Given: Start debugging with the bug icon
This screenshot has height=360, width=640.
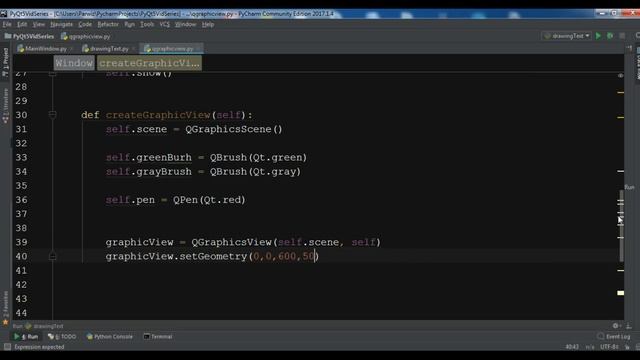Looking at the screenshot, I should [610, 36].
